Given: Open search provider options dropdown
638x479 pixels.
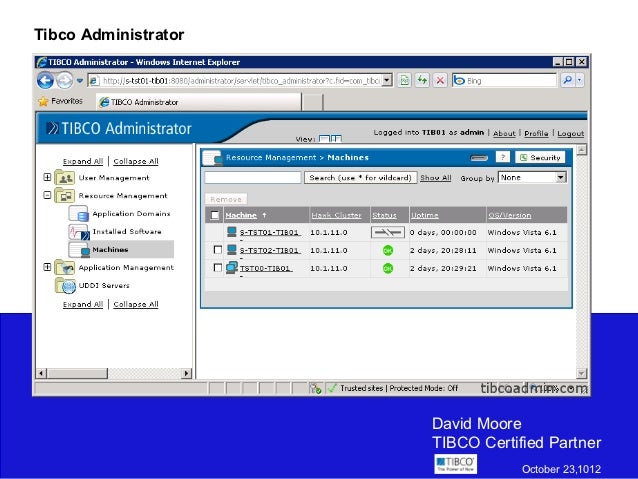Looking at the screenshot, I should [579, 80].
